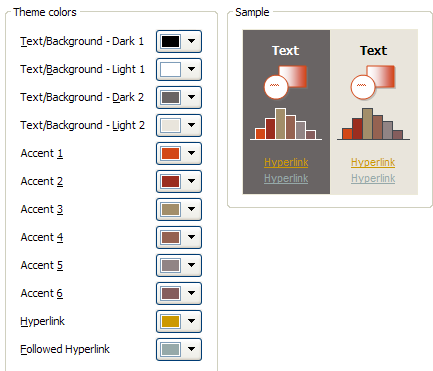Open the Text/Background - Light 2 color dropdown
Image resolution: width=433 pixels, height=371 pixels.
(x=179, y=125)
